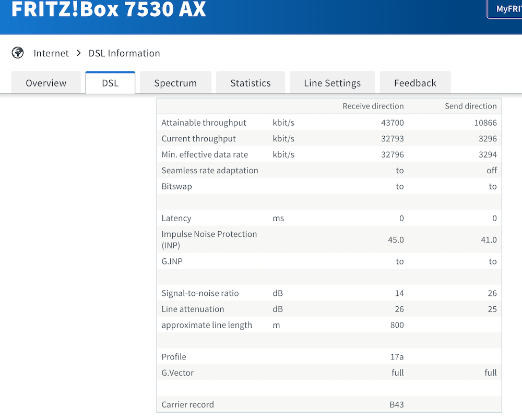Click INP receive value 45.0
This screenshot has width=522, height=420.
tap(396, 239)
